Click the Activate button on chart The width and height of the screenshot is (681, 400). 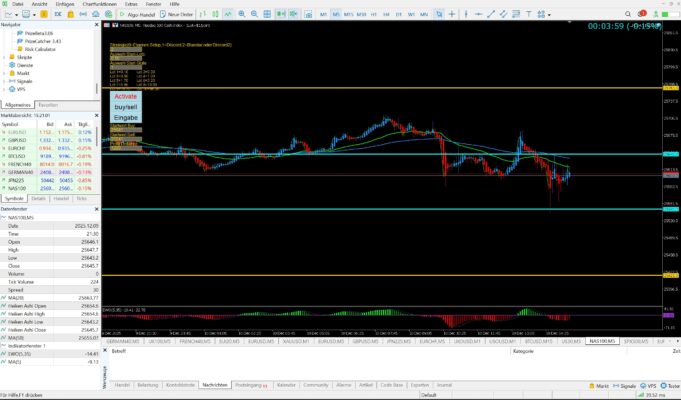point(126,96)
